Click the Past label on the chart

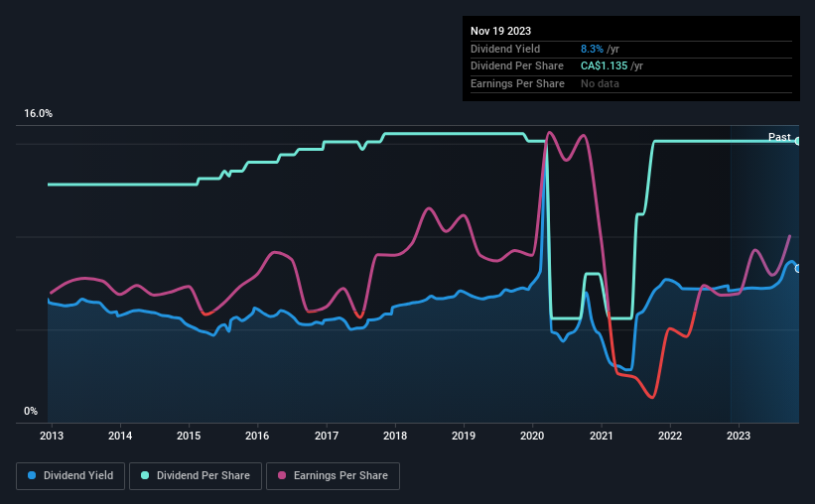pyautogui.click(x=779, y=137)
